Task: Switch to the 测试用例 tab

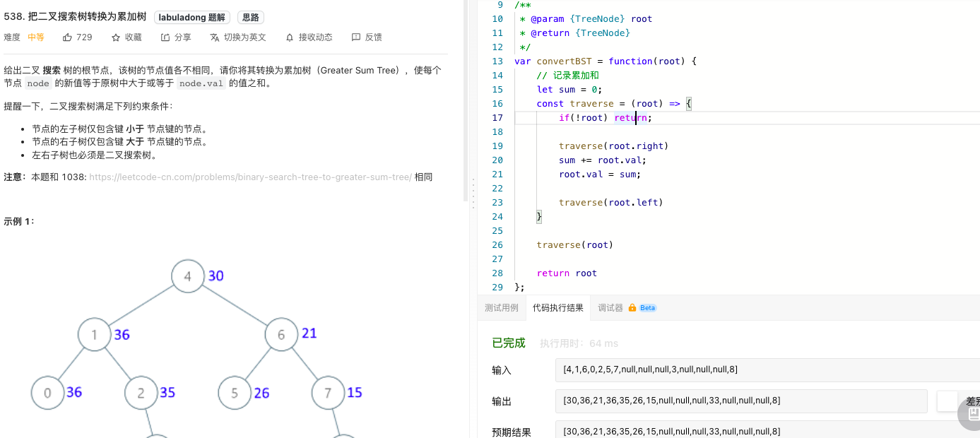Action: [501, 308]
